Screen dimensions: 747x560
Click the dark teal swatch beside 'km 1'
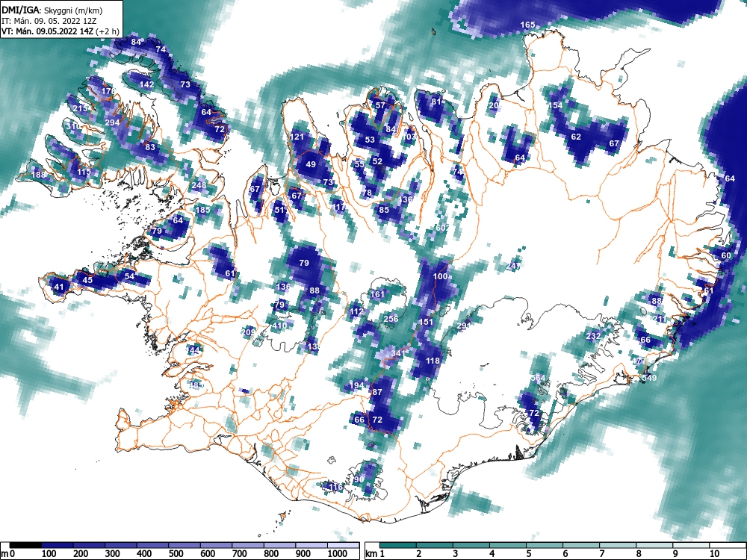tap(398, 545)
